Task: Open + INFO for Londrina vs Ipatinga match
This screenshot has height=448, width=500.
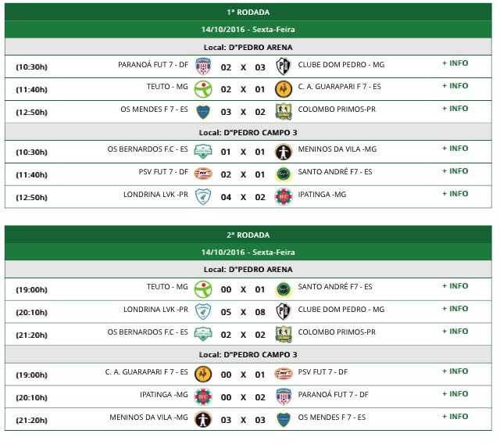Action: [x=455, y=194]
